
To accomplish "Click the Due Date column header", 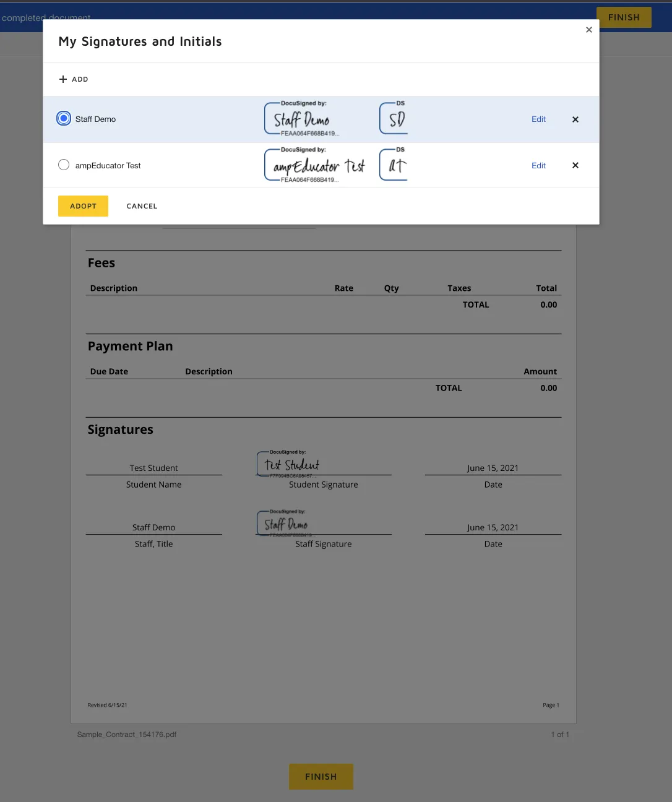I will tap(110, 371).
